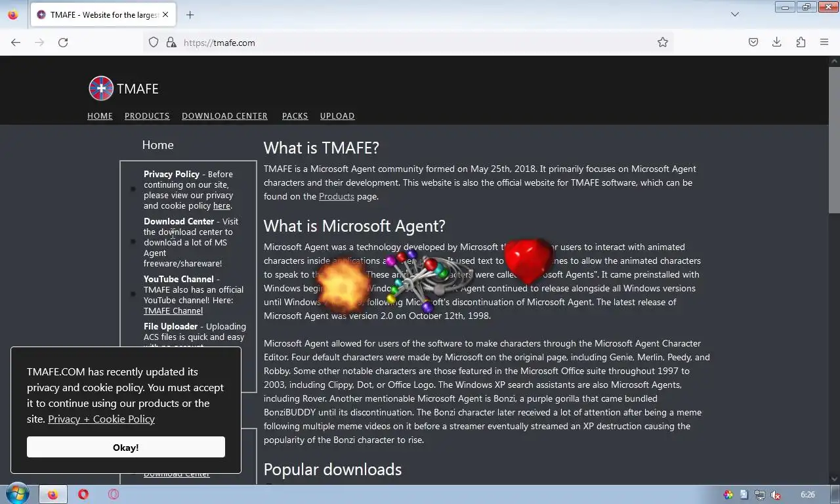The height and width of the screenshot is (504, 840).
Task: Click the 'What is Microsoft Agent?' heading
Action: 354,226
